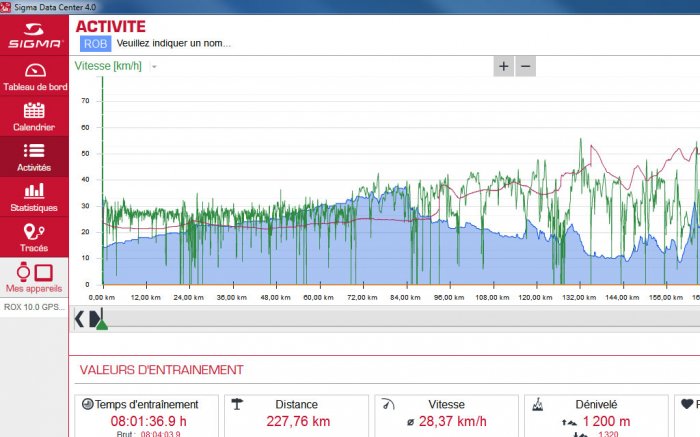
Task: Click the clock icon for Temps d'entraînement
Action: click(x=87, y=404)
